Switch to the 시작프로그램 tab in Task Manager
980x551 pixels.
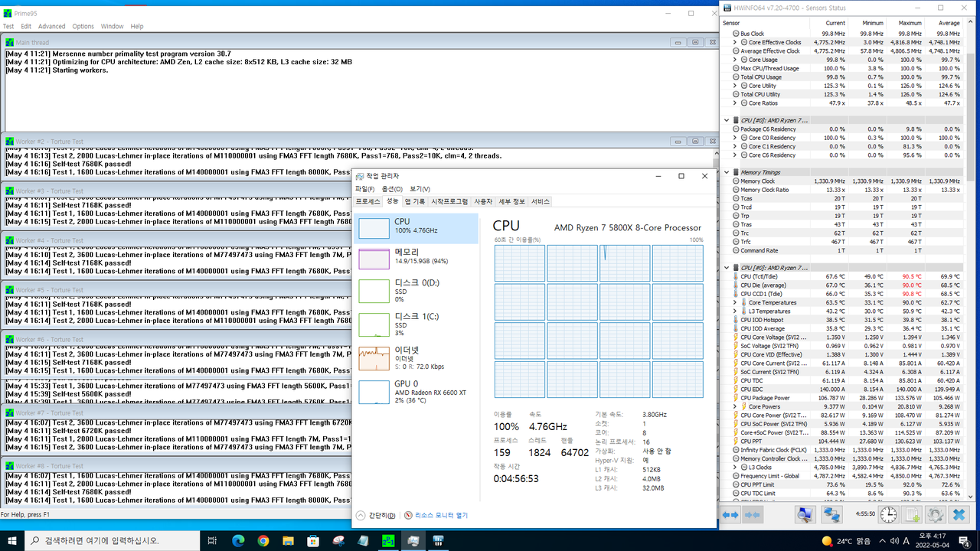pos(449,201)
